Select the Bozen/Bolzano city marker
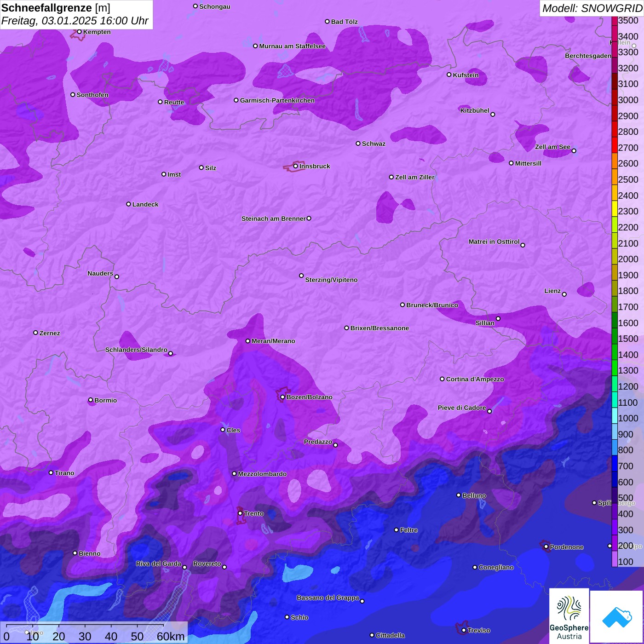644x644 pixels. [x=282, y=397]
